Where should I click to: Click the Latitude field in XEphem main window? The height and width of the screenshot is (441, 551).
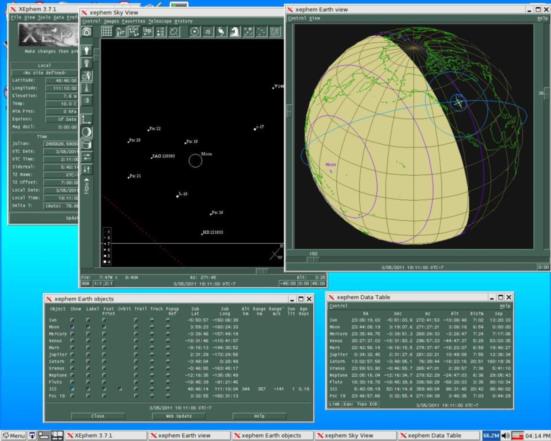tap(62, 80)
